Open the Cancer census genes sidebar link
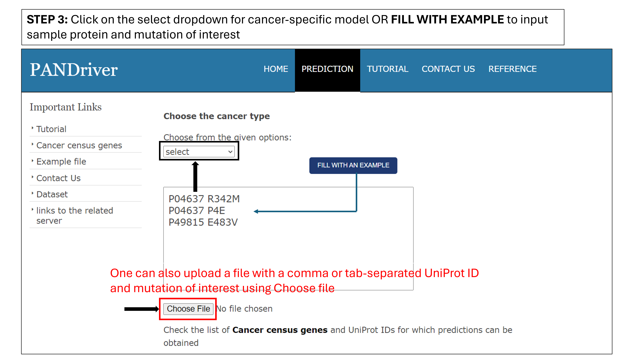The image size is (639, 364). click(x=79, y=146)
